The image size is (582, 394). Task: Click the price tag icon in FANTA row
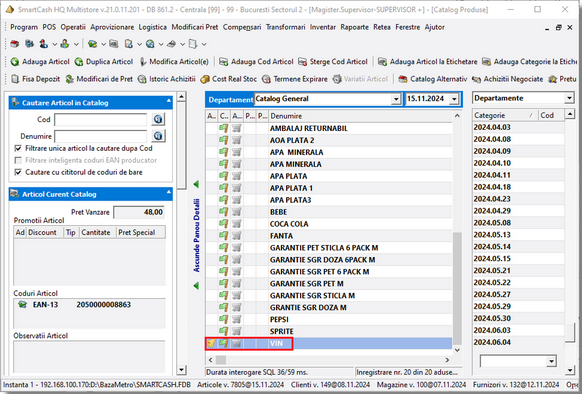pos(223,236)
